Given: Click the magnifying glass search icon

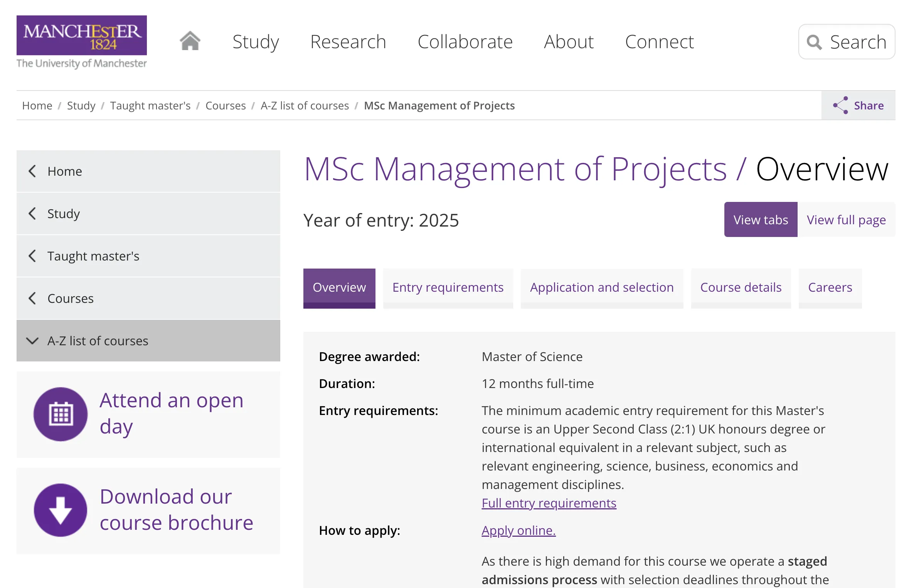Looking at the screenshot, I should (x=814, y=42).
